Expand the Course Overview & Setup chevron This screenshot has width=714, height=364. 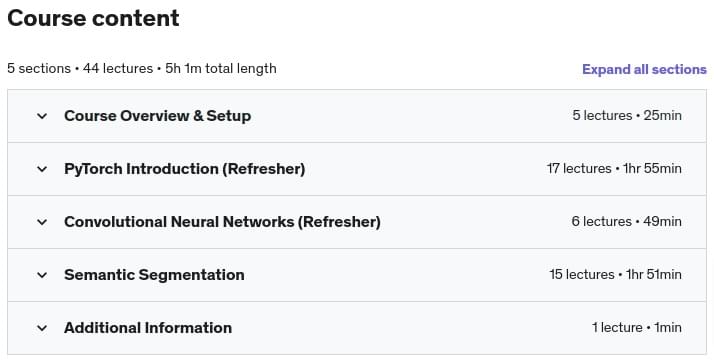click(42, 116)
